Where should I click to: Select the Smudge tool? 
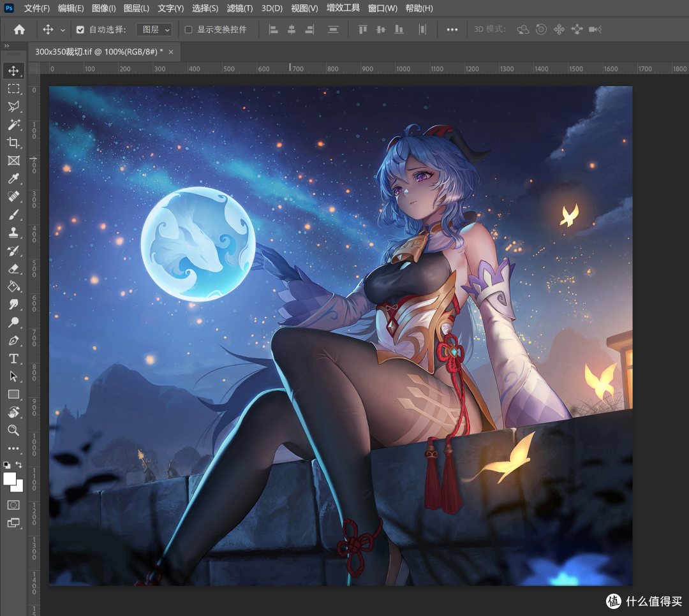13,304
